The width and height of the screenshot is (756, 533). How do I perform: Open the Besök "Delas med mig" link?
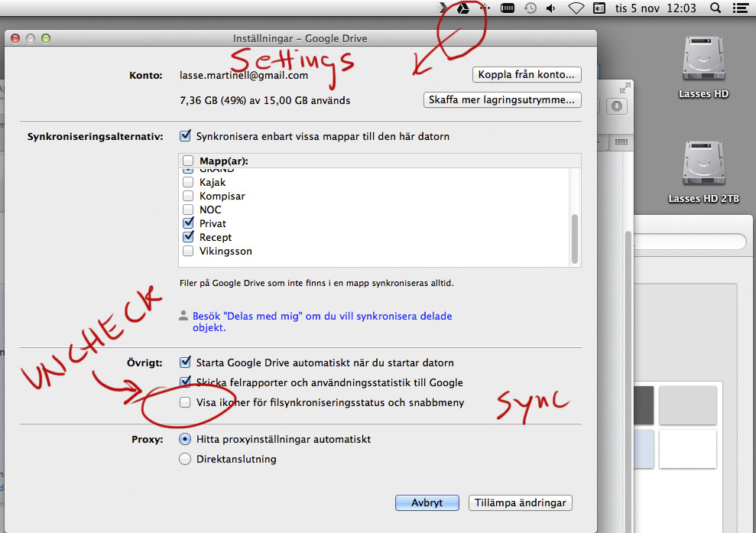pyautogui.click(x=322, y=322)
